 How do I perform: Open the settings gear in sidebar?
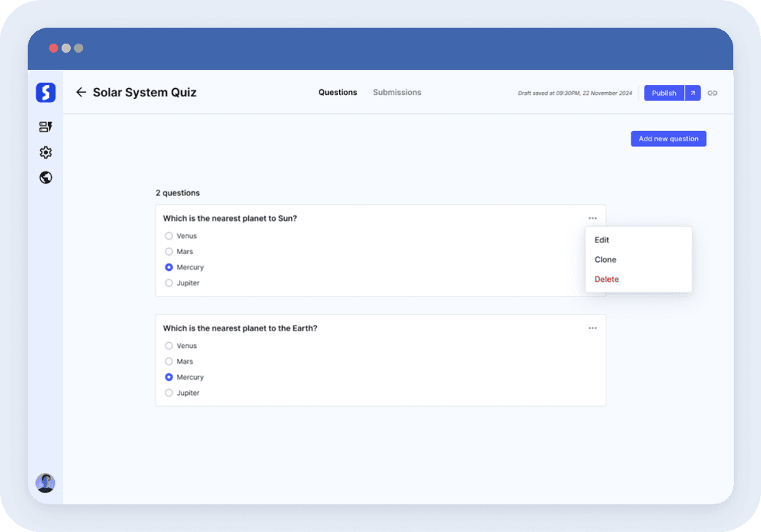point(46,152)
